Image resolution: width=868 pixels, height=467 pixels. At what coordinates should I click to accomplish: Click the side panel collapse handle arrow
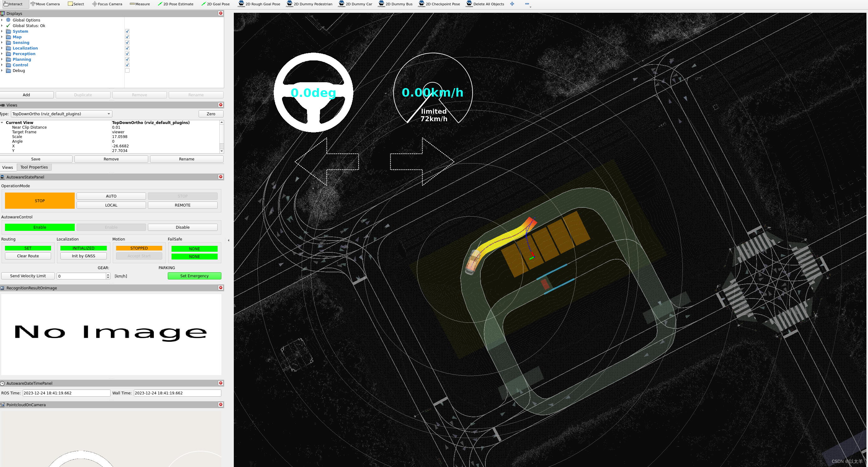click(229, 241)
